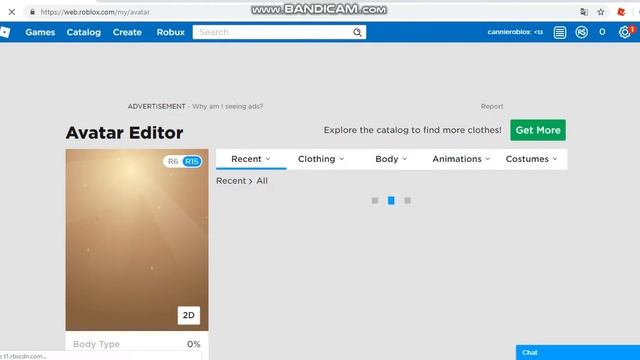Click the green Get More button

538,130
